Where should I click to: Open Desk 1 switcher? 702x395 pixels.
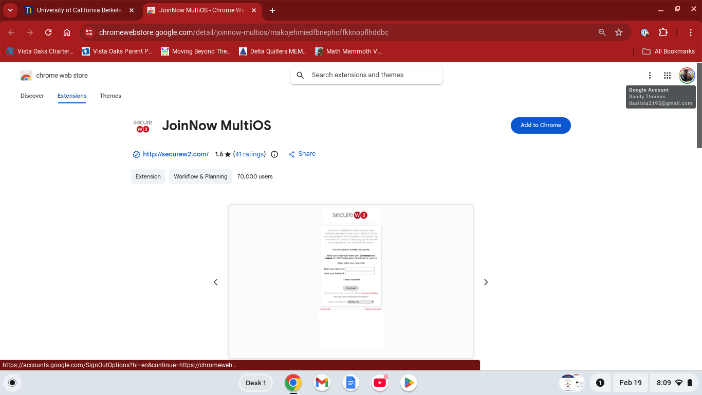[256, 383]
